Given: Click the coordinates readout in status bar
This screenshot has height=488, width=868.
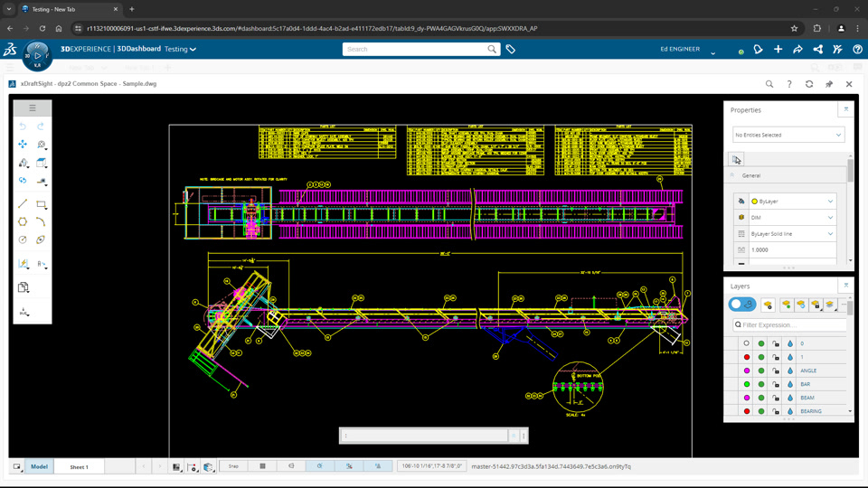Looking at the screenshot, I should [431, 466].
